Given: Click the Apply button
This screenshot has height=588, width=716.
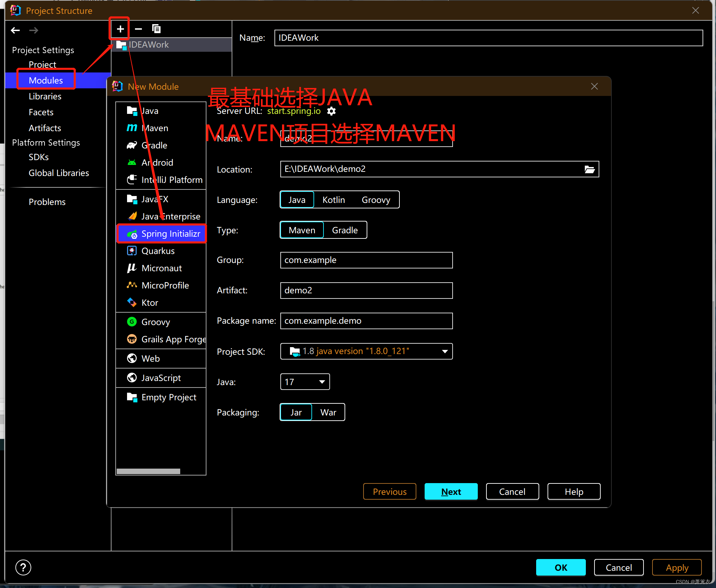Looking at the screenshot, I should (x=677, y=568).
